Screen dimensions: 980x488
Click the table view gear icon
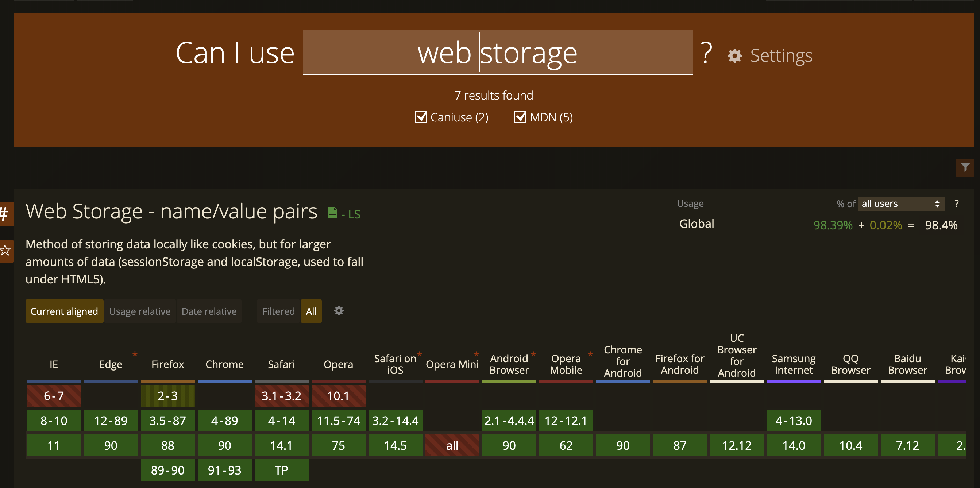tap(339, 311)
